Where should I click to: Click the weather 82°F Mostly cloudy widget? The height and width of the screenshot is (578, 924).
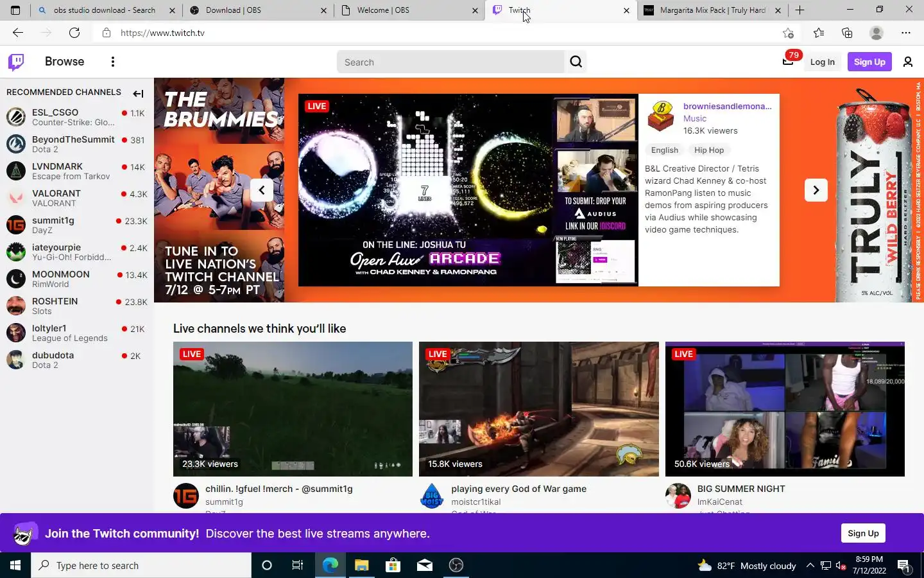pyautogui.click(x=747, y=565)
